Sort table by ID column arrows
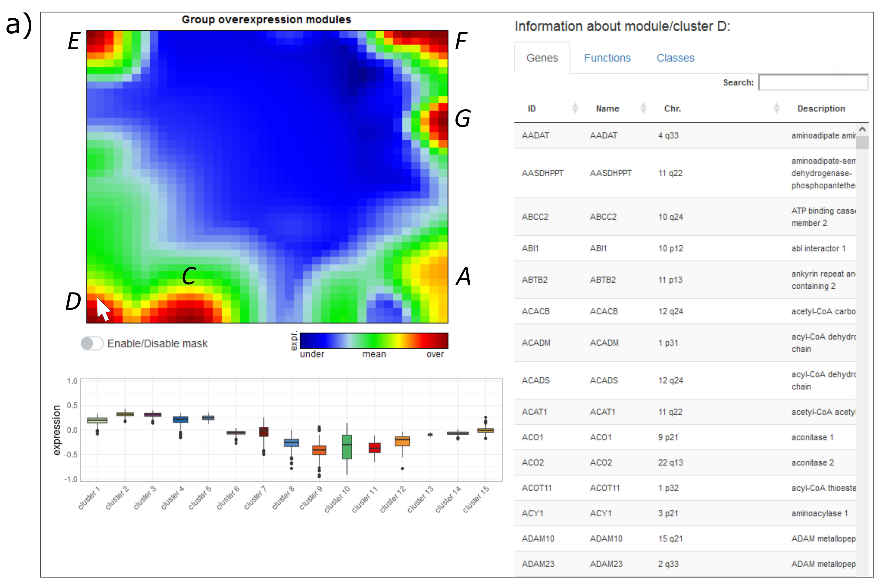 (575, 108)
